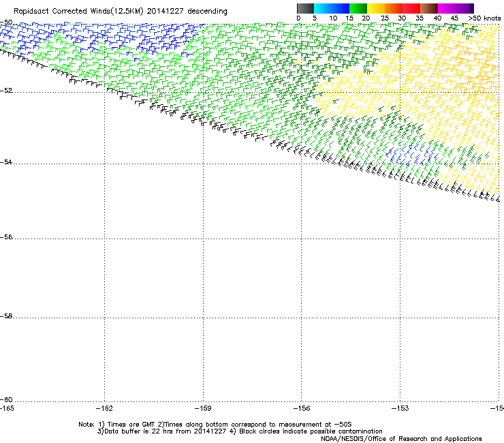The width and height of the screenshot is (504, 443).
Task: Click the cyan-blue 5-15 knots legend swatch
Action: pos(332,8)
